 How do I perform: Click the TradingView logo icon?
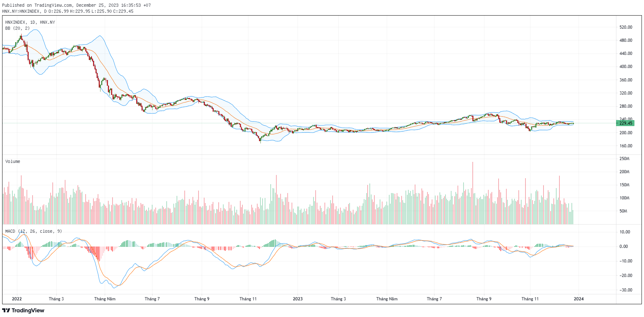6,311
